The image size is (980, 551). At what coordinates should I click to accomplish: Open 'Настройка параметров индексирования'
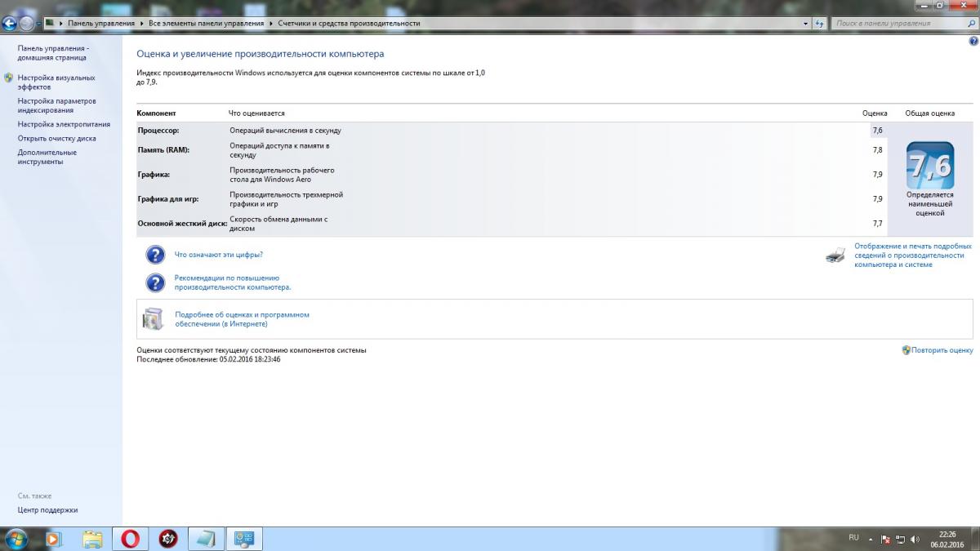[x=57, y=106]
